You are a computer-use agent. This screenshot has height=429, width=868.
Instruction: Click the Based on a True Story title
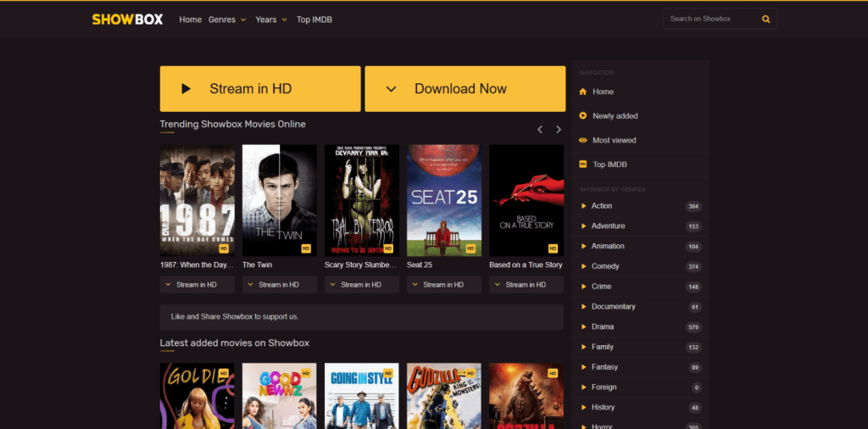click(x=526, y=265)
